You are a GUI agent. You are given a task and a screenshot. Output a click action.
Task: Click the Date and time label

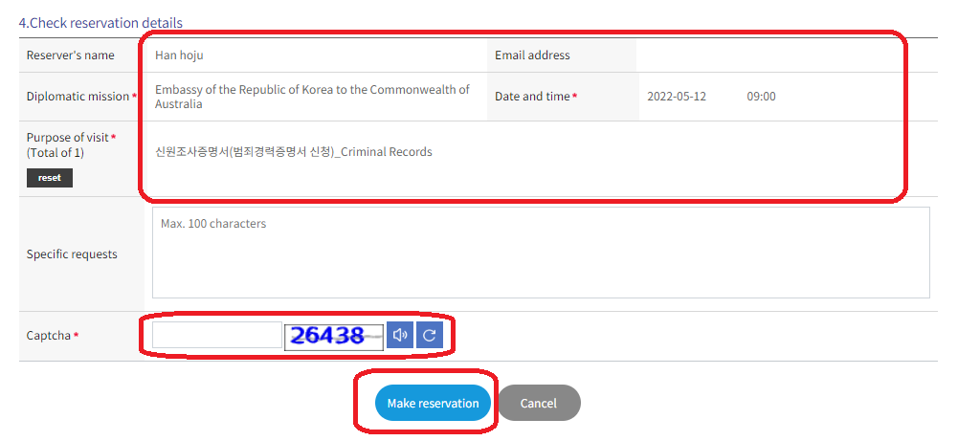532,97
